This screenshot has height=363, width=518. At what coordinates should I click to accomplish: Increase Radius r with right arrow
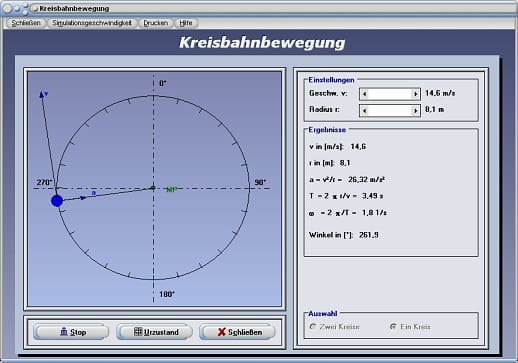(x=415, y=111)
